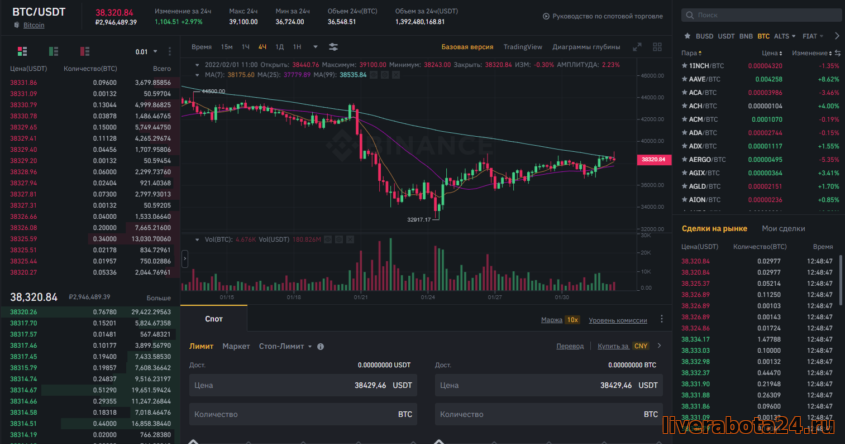Viewport: 845px width, 444px height.
Task: Click the chart grid layout icon
Action: (x=657, y=47)
